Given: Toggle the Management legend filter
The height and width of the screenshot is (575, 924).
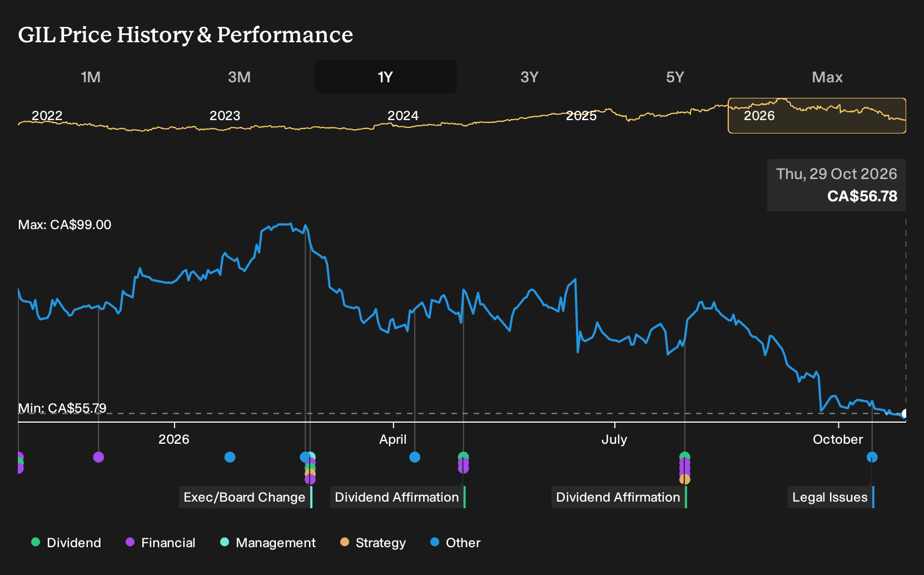Looking at the screenshot, I should click(268, 543).
